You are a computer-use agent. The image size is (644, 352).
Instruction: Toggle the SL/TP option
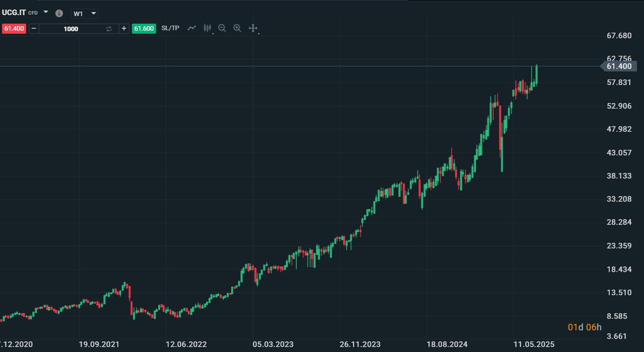click(x=170, y=28)
